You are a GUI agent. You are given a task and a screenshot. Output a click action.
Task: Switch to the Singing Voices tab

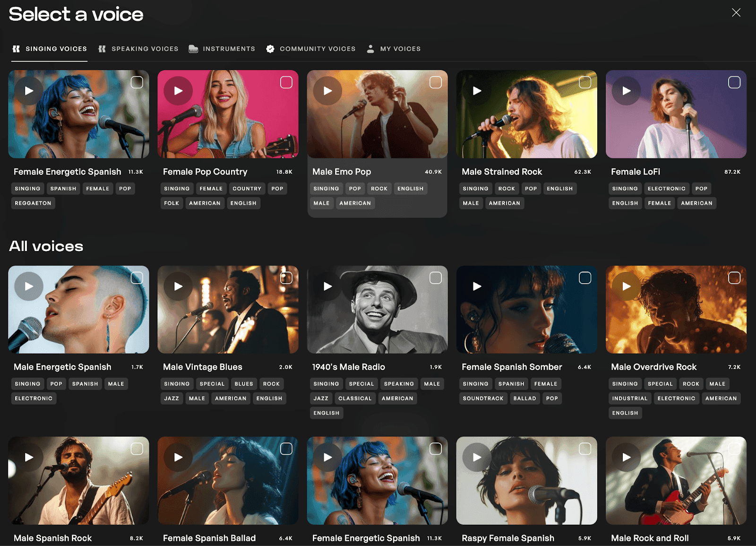tap(50, 49)
